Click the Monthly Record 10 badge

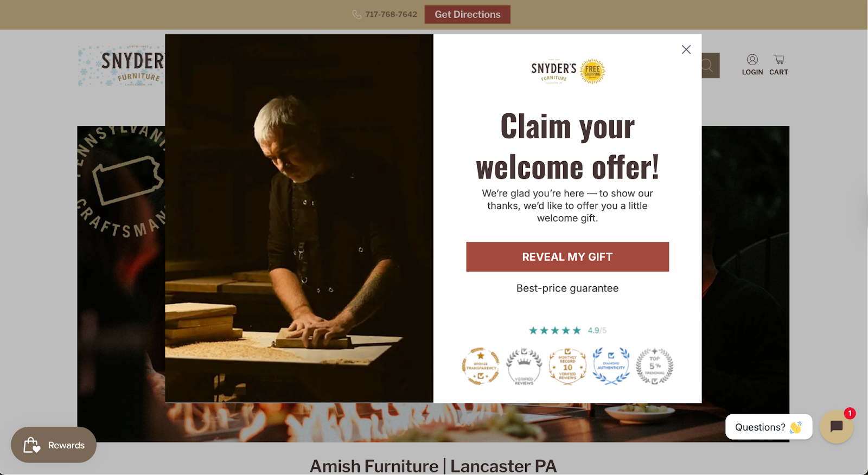567,366
